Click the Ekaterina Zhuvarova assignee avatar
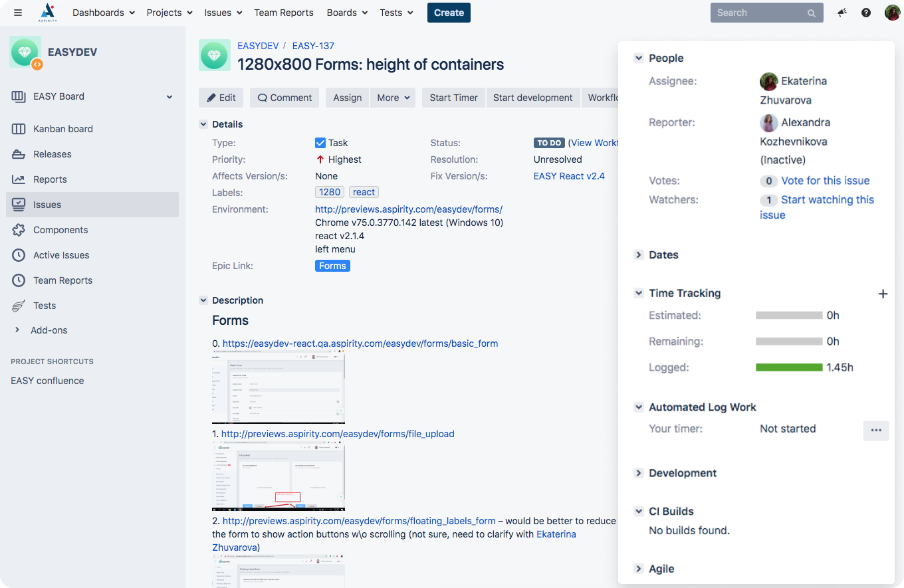This screenshot has width=904, height=588. [769, 82]
